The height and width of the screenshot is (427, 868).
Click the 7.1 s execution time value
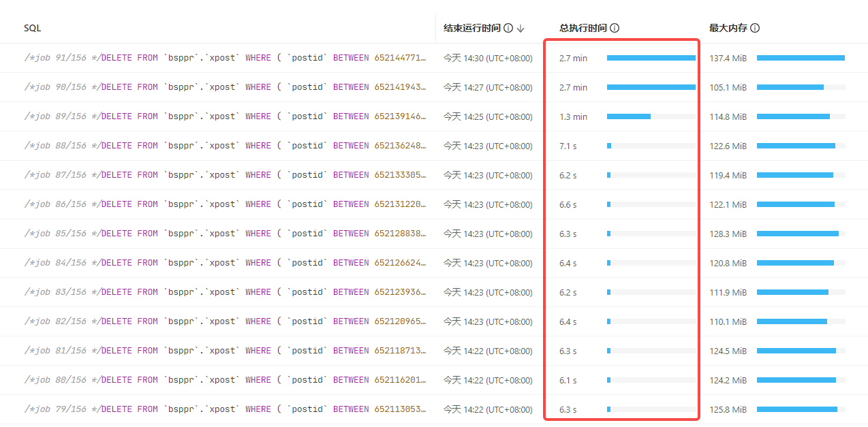569,146
